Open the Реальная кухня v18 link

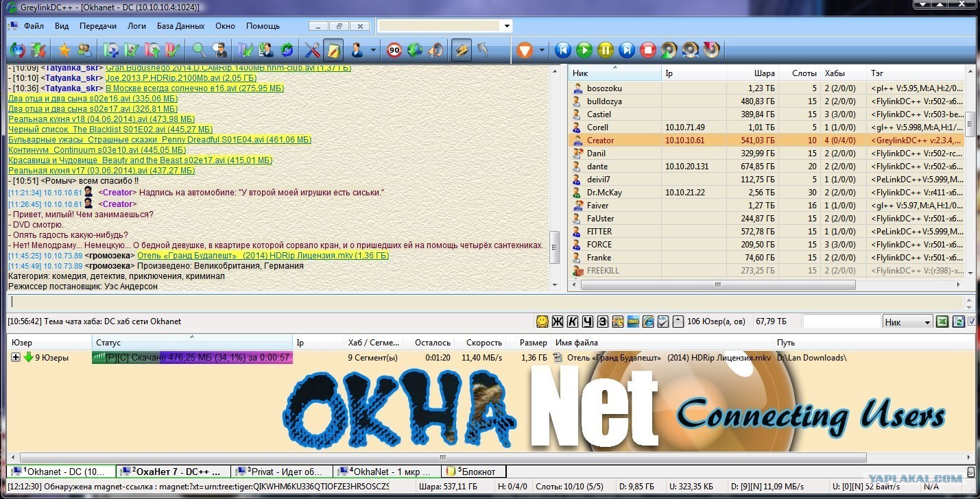[x=101, y=119]
